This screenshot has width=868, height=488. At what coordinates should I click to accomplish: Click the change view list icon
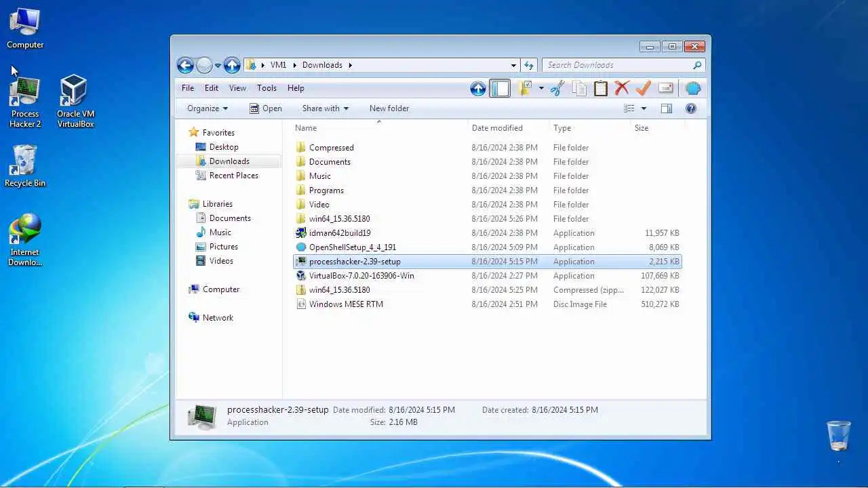coord(629,108)
